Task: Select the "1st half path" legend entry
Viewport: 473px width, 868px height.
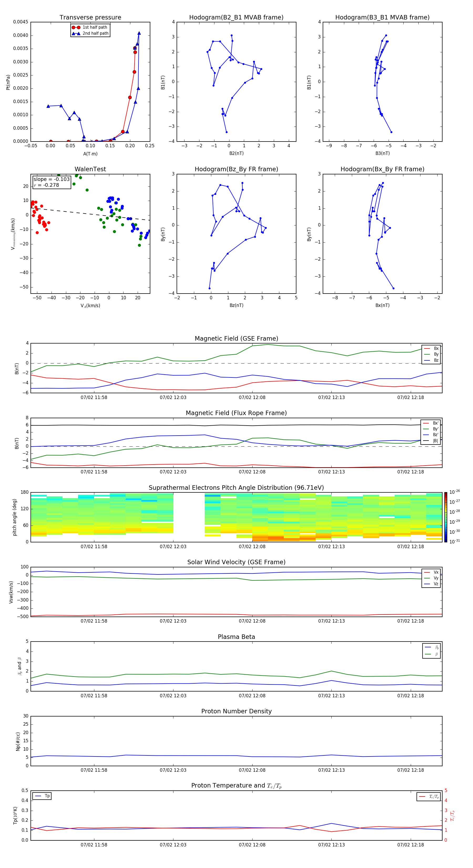Action: coord(90,27)
